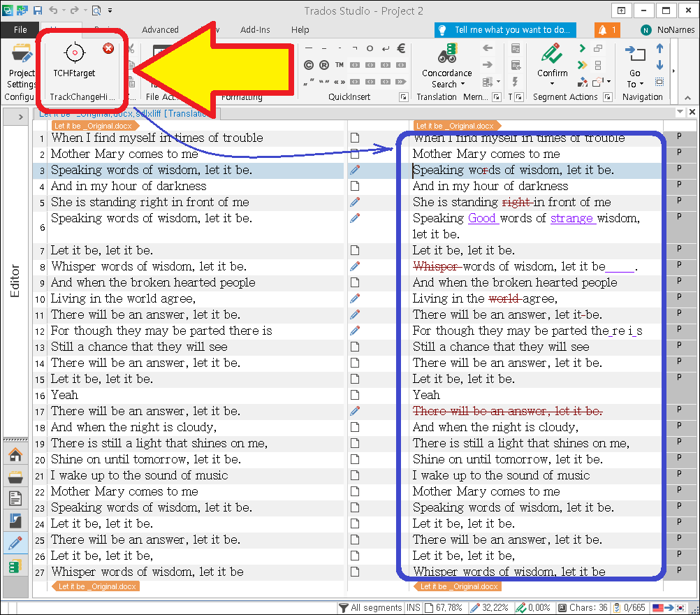Click the status pencil icon of segment 17
This screenshot has height=615, width=700.
tap(355, 411)
